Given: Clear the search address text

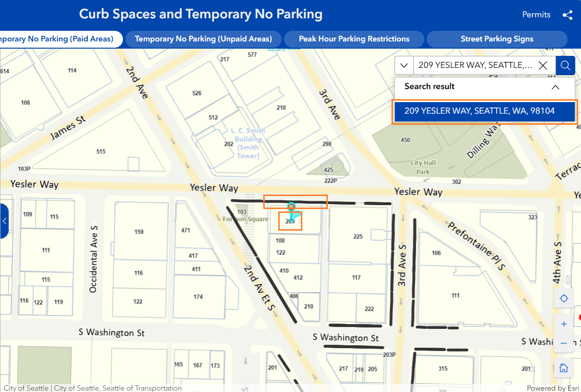Looking at the screenshot, I should [x=543, y=65].
